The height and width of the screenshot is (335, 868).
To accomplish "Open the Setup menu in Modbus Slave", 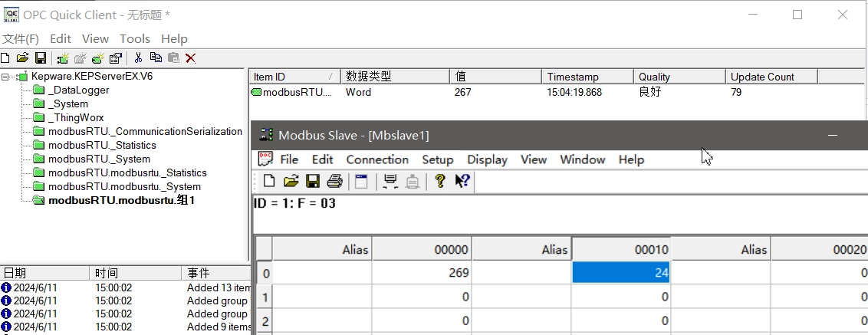I will 437,159.
